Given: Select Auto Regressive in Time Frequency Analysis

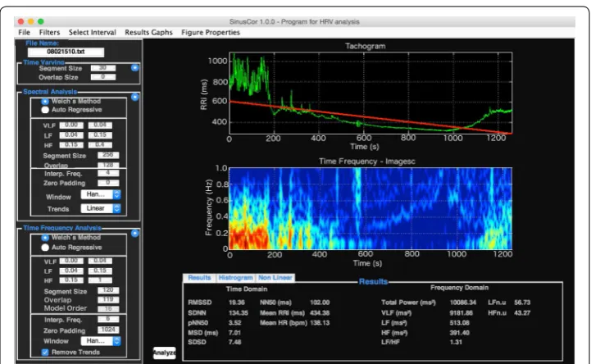Looking at the screenshot, I should (45, 248).
